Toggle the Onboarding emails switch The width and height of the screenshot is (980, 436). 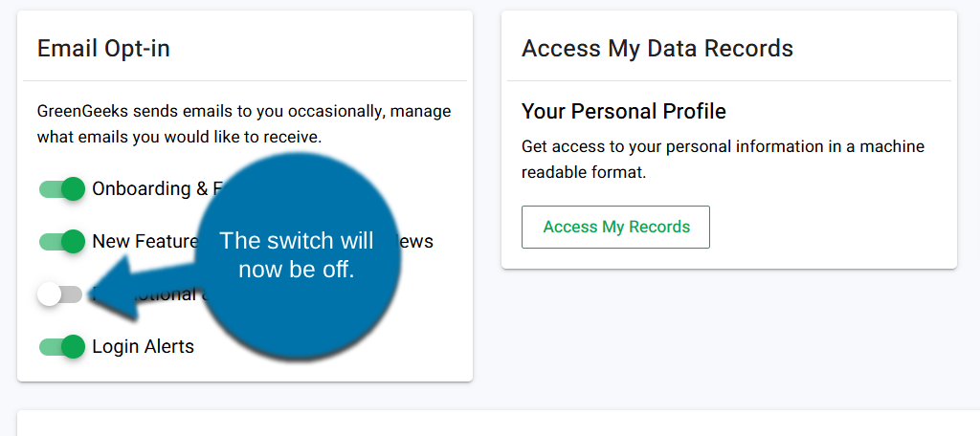pos(62,189)
